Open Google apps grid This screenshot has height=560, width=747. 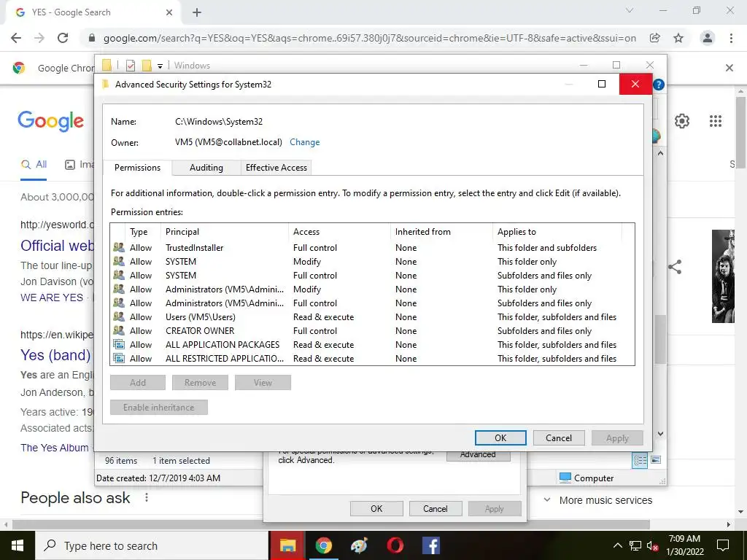(716, 121)
